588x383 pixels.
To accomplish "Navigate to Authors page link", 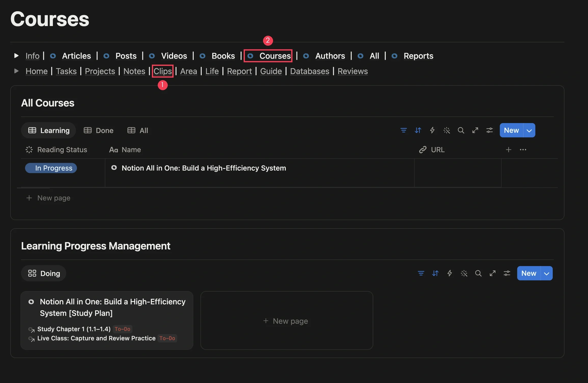I will click(x=330, y=56).
